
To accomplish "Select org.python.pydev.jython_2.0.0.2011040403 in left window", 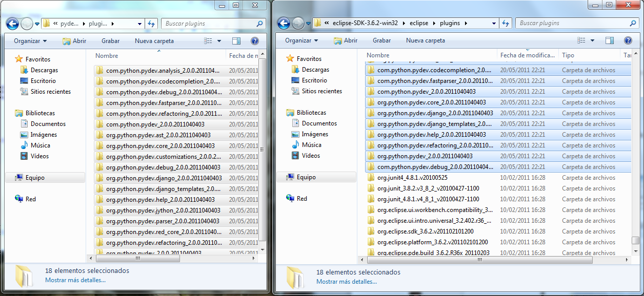I will pyautogui.click(x=177, y=210).
